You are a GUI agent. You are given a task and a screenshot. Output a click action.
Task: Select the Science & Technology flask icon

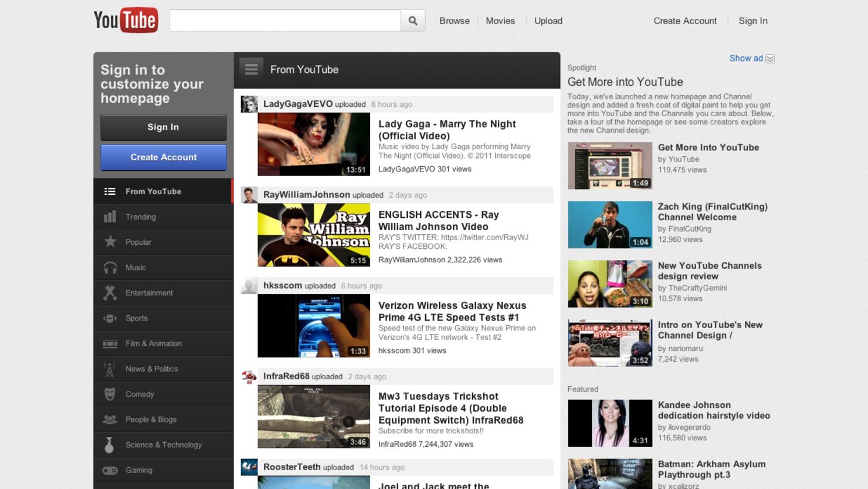[x=110, y=444]
